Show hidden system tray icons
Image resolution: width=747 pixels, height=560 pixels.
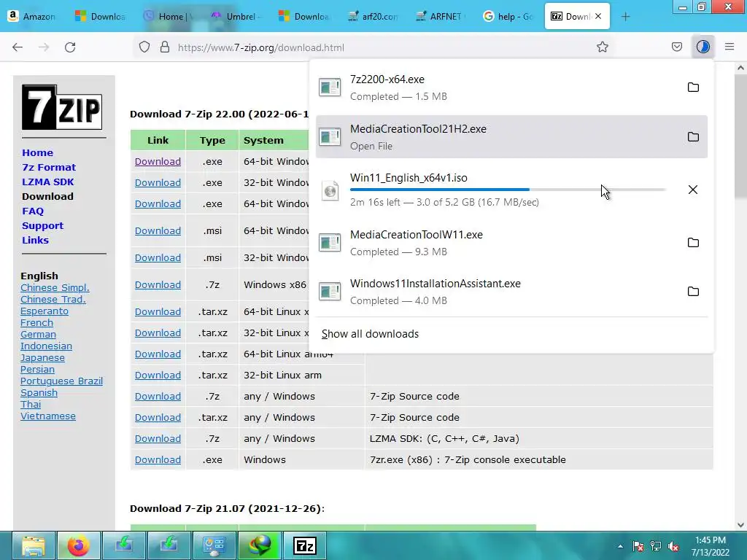[x=620, y=546]
